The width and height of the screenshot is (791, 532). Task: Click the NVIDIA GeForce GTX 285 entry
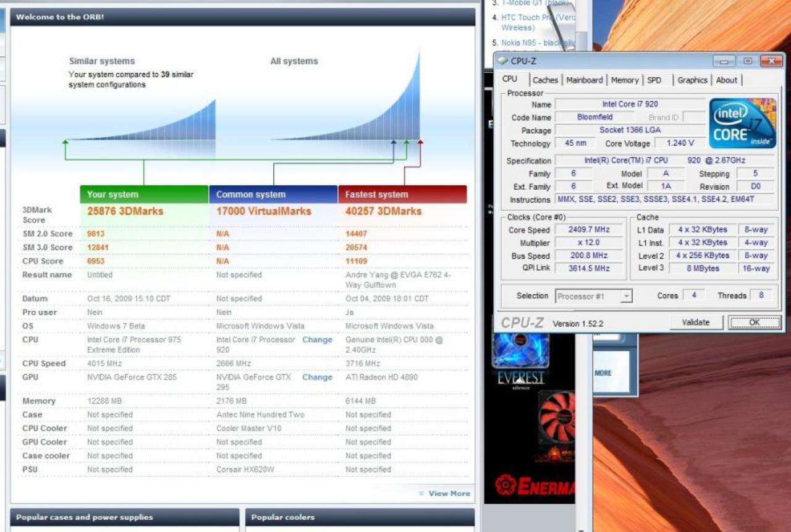[132, 377]
